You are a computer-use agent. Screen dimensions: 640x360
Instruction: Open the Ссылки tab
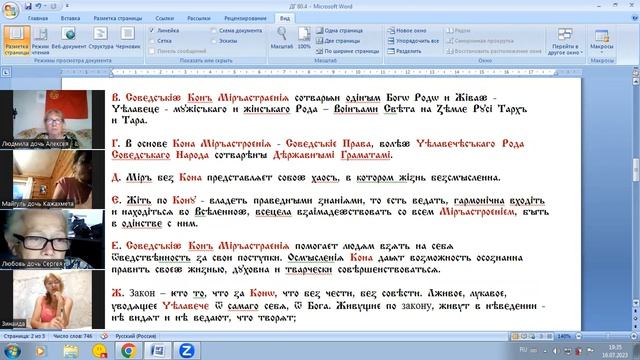pos(164,18)
